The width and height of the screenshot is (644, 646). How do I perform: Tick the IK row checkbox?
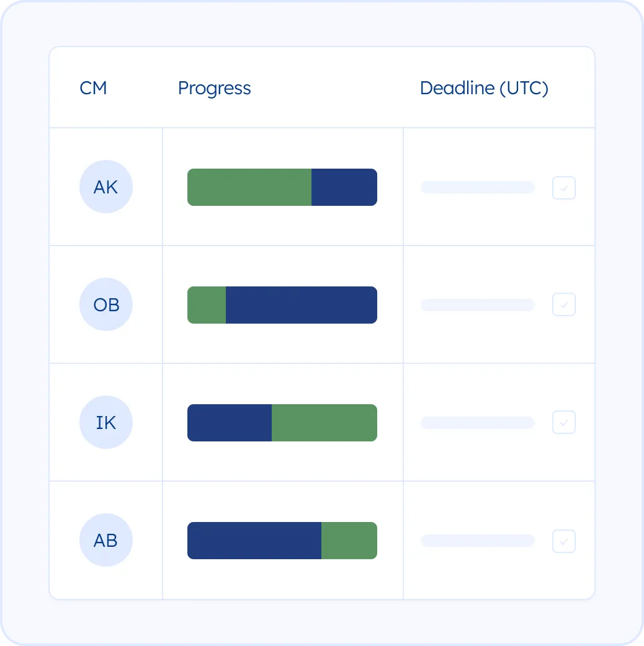click(x=563, y=422)
